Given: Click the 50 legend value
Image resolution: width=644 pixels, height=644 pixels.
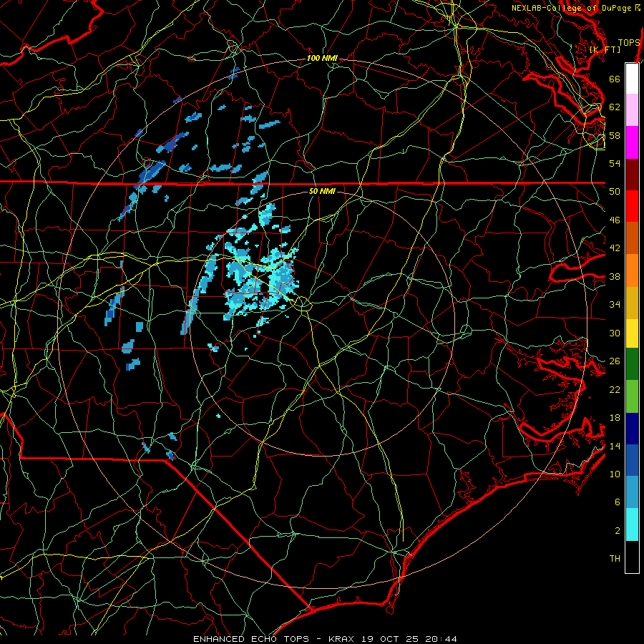Looking at the screenshot, I should 615,192.
